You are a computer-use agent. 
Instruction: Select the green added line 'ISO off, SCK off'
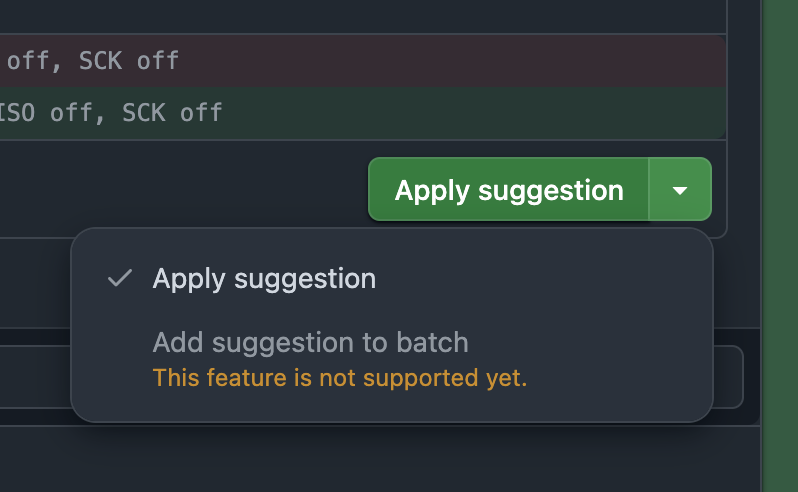362,112
